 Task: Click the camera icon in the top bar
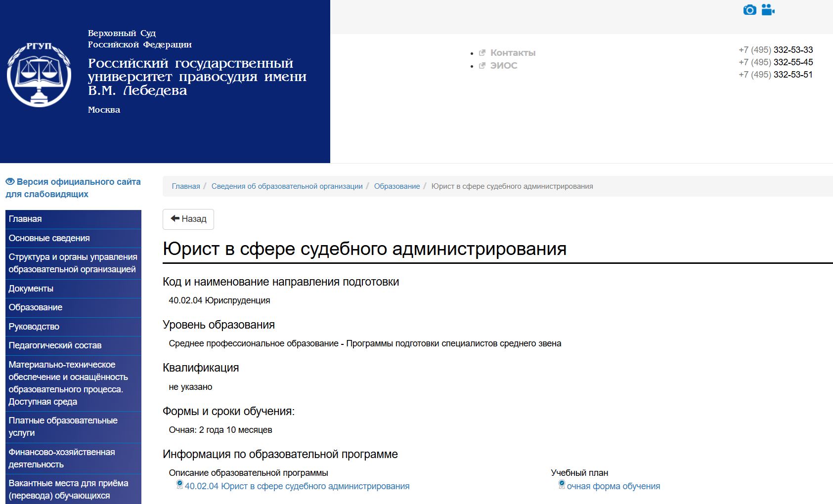(749, 10)
